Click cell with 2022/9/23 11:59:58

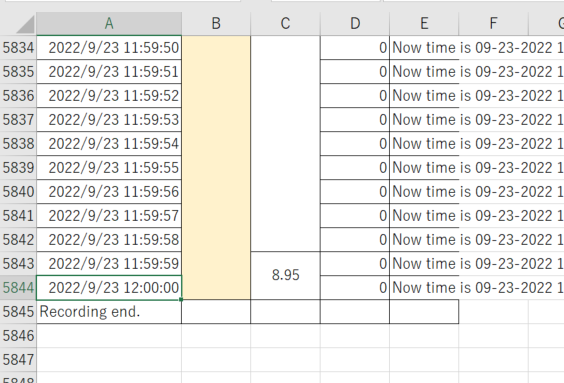pos(109,240)
